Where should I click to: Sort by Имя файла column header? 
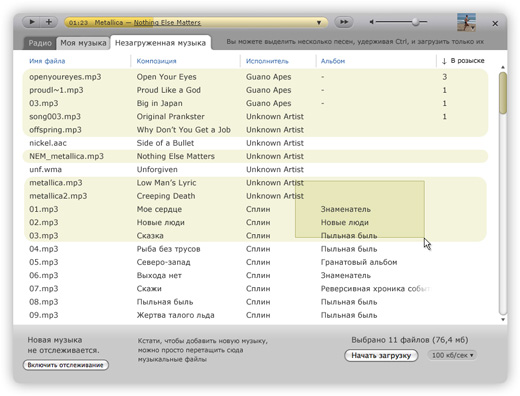click(47, 61)
